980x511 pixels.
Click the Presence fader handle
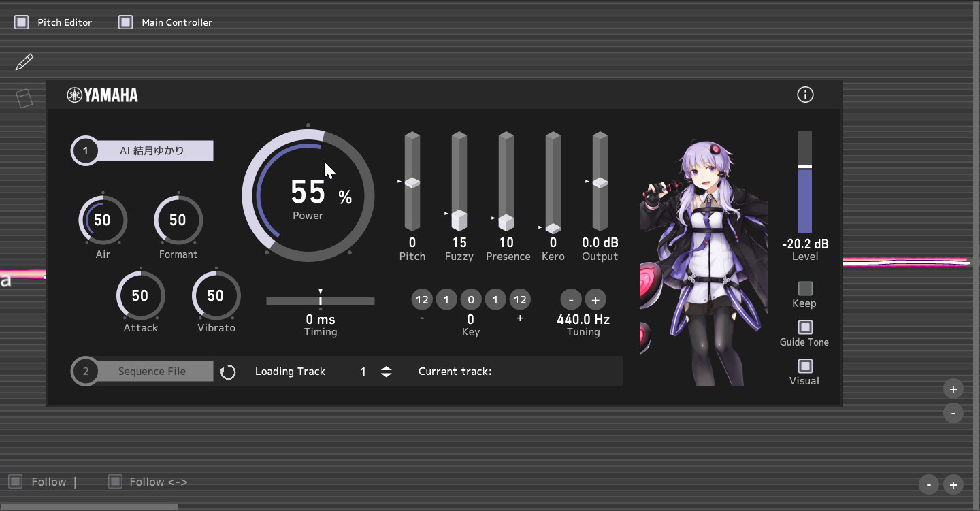506,222
